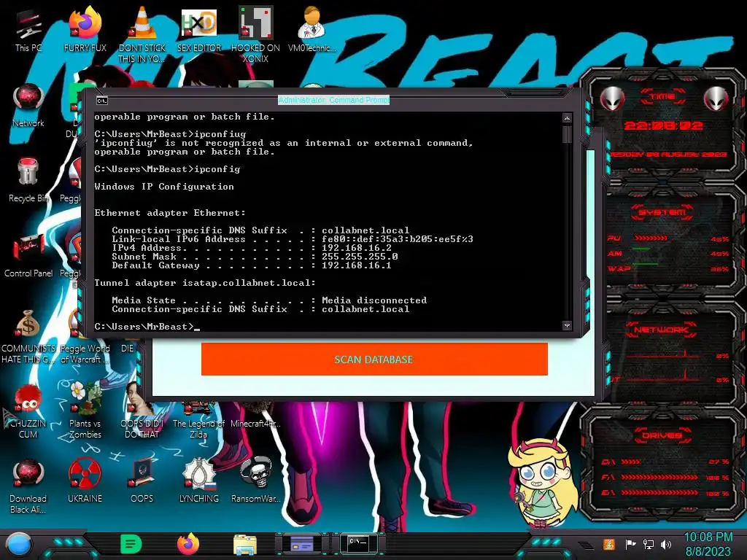Open the Network desktop icon

point(28,106)
